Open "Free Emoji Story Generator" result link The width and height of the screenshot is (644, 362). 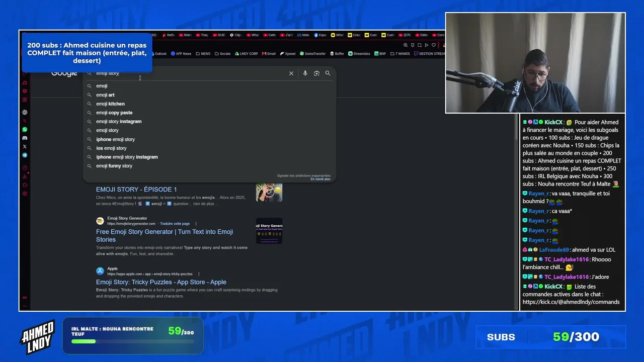[x=165, y=235]
